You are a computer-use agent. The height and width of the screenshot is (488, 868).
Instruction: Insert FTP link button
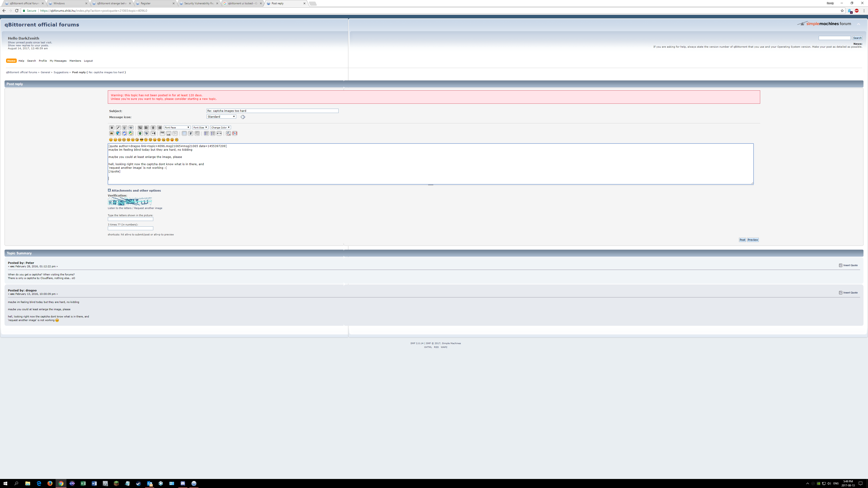pos(131,133)
